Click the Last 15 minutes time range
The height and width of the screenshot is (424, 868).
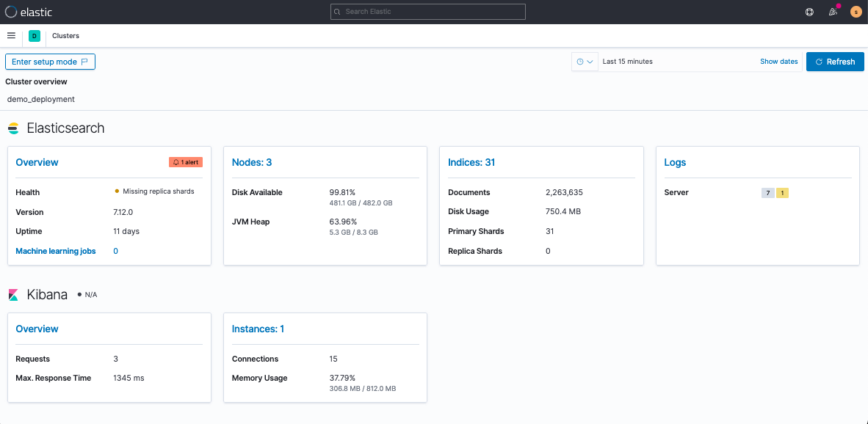coord(628,62)
